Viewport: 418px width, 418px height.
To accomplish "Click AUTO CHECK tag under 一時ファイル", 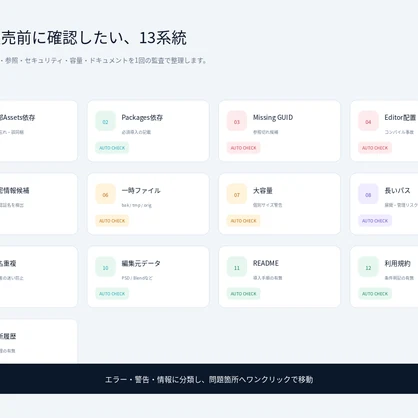I will pyautogui.click(x=112, y=221).
